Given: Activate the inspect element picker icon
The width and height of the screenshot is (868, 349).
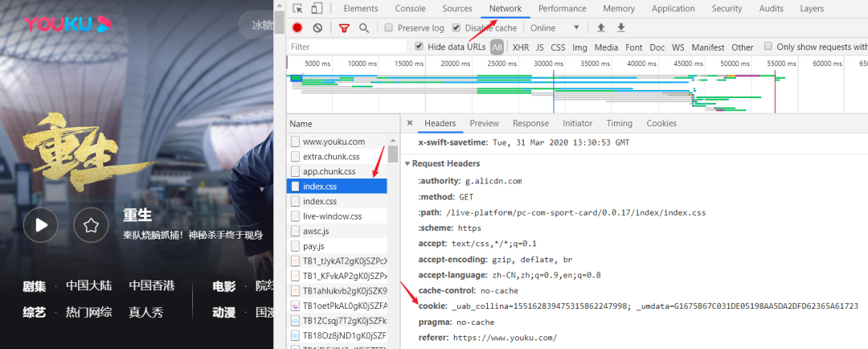Looking at the screenshot, I should tap(298, 8).
